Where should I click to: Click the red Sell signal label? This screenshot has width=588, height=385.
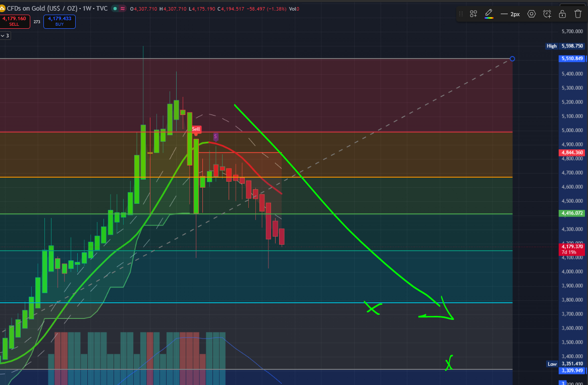click(x=196, y=129)
